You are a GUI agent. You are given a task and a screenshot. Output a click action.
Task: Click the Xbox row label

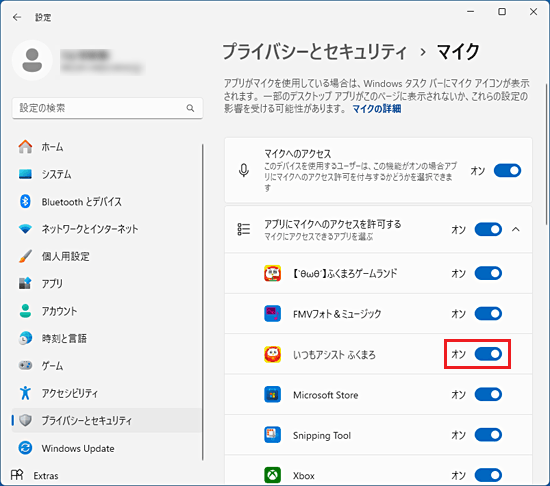(x=304, y=475)
